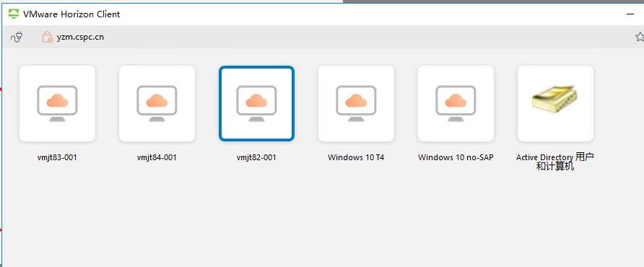This screenshot has height=267, width=644.
Task: Click the vmjt83-001 label text
Action: tap(57, 157)
